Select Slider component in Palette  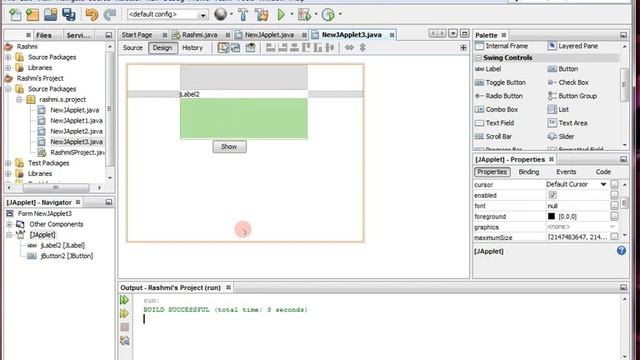point(561,136)
